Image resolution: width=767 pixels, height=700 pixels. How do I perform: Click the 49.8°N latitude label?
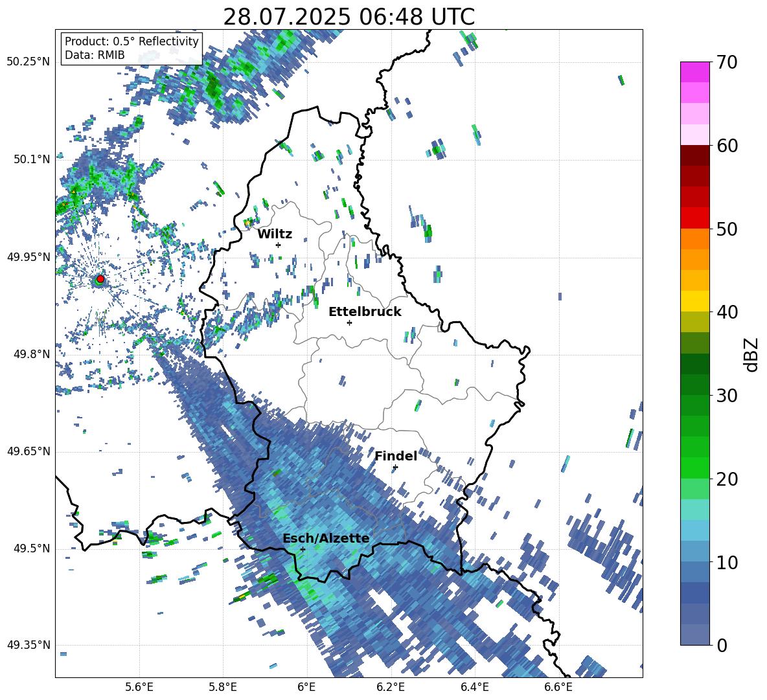click(32, 354)
